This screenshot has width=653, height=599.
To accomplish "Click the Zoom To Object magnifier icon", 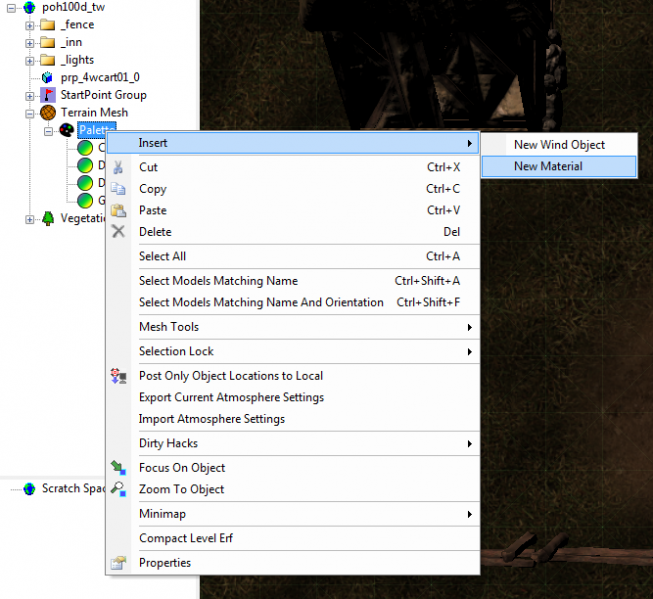I will [x=119, y=489].
